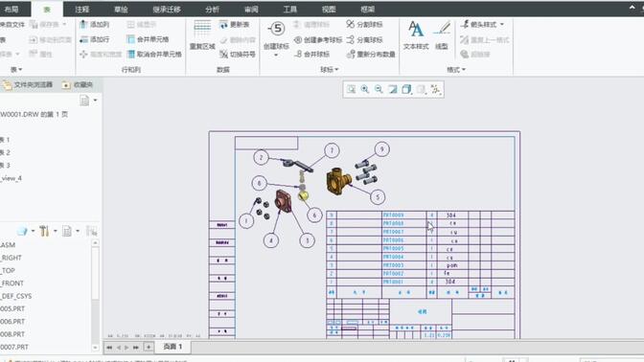Image resolution: width=644 pixels, height=362 pixels.
Task: Add a new sheet with plus button
Action: (x=149, y=348)
